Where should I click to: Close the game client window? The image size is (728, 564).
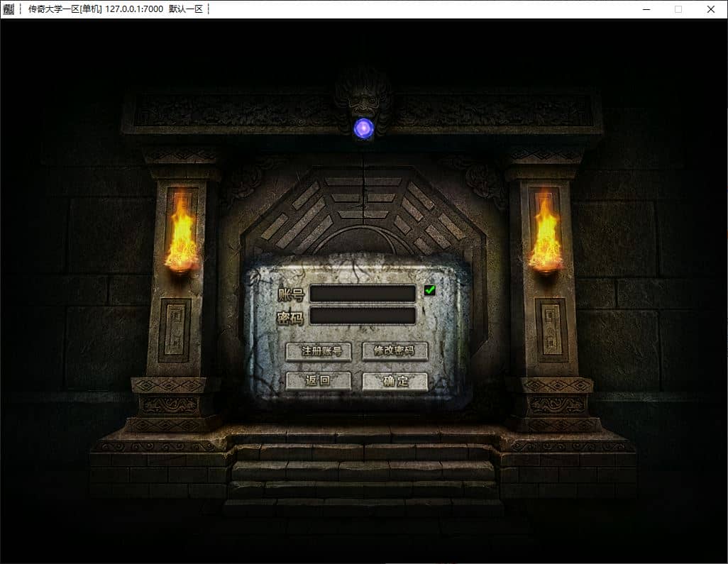[x=711, y=9]
